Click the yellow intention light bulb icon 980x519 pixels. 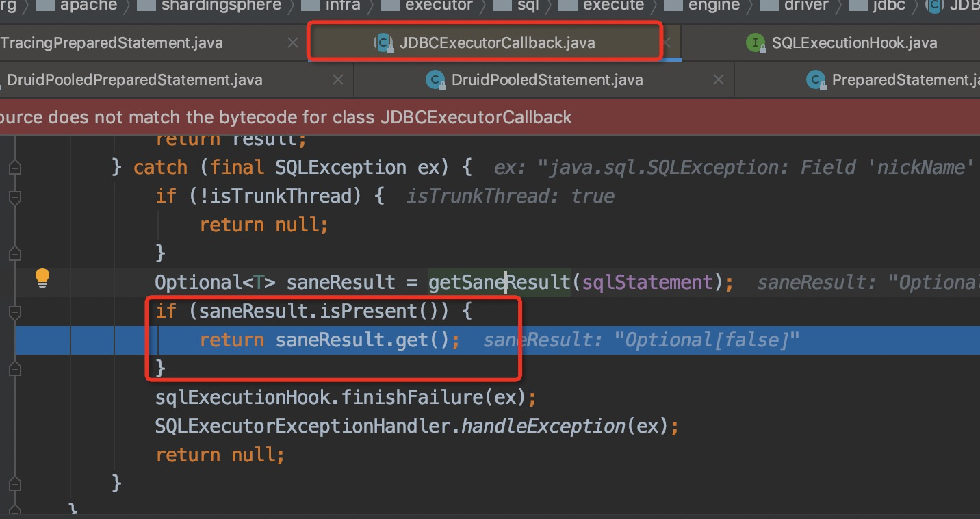pyautogui.click(x=42, y=277)
